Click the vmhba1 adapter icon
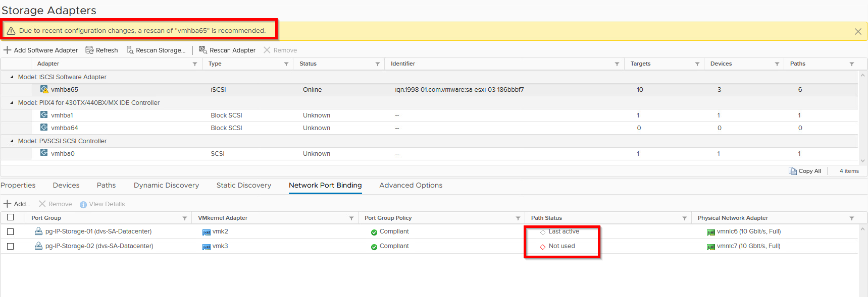 point(44,114)
